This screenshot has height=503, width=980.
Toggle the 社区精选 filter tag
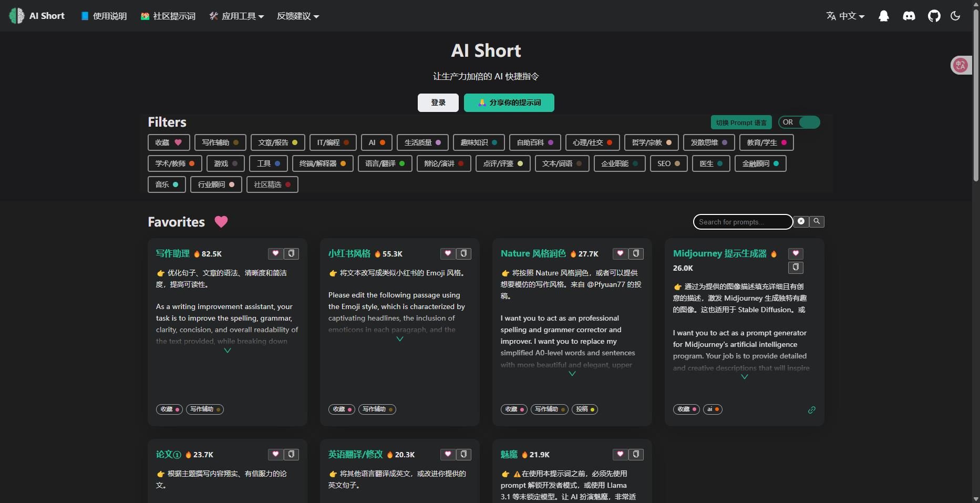[x=272, y=184]
